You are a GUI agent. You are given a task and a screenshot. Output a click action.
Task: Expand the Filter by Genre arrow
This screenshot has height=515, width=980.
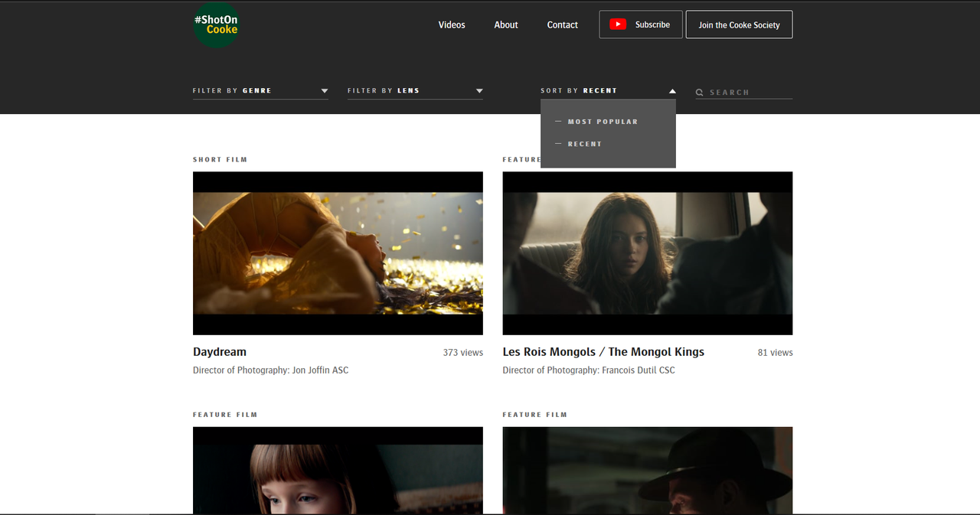point(325,91)
